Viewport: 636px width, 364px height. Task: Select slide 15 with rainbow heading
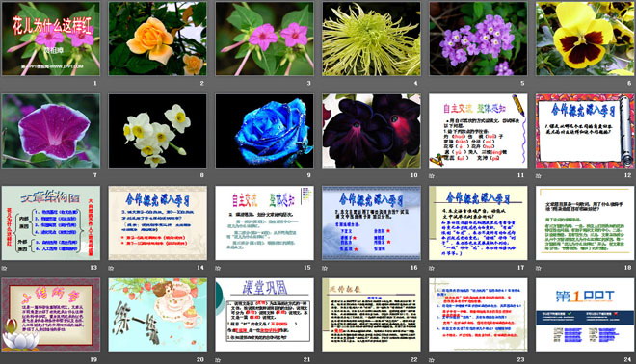coord(264,223)
